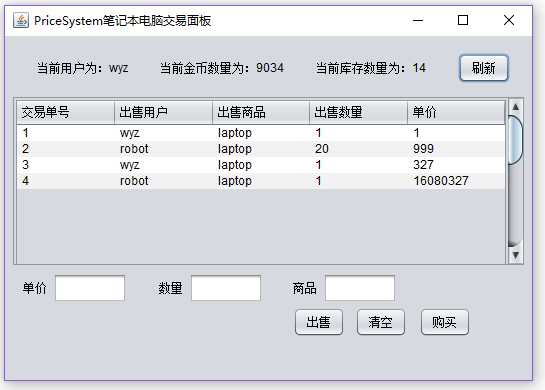This screenshot has height=390, width=545.
Task: Click unit price '16080327' cell
Action: (x=456, y=181)
